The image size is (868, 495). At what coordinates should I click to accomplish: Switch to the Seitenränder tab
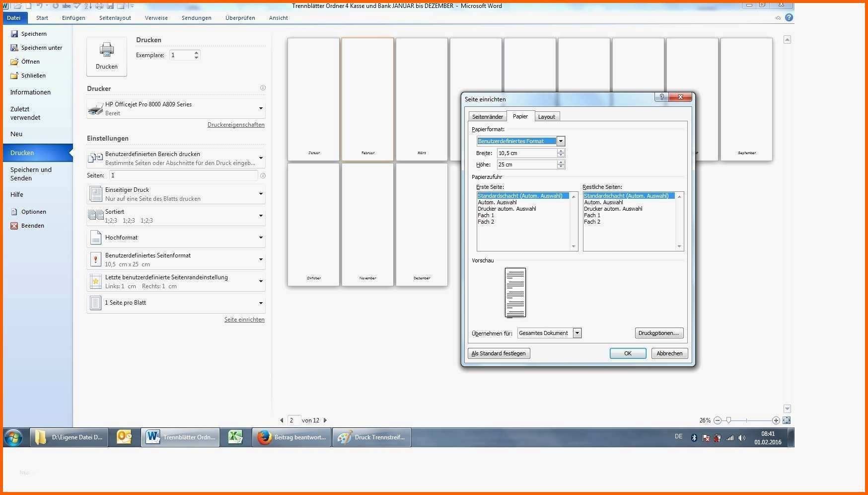[487, 117]
